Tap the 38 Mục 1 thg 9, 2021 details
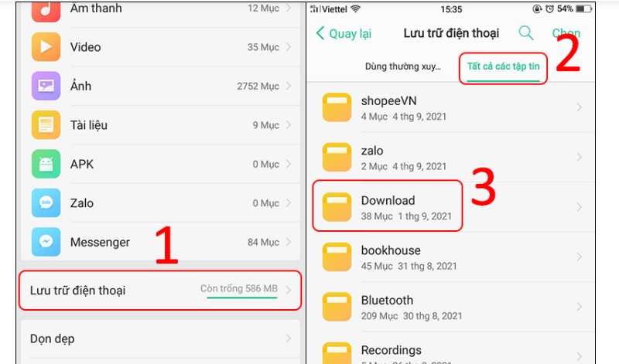 coord(406,216)
